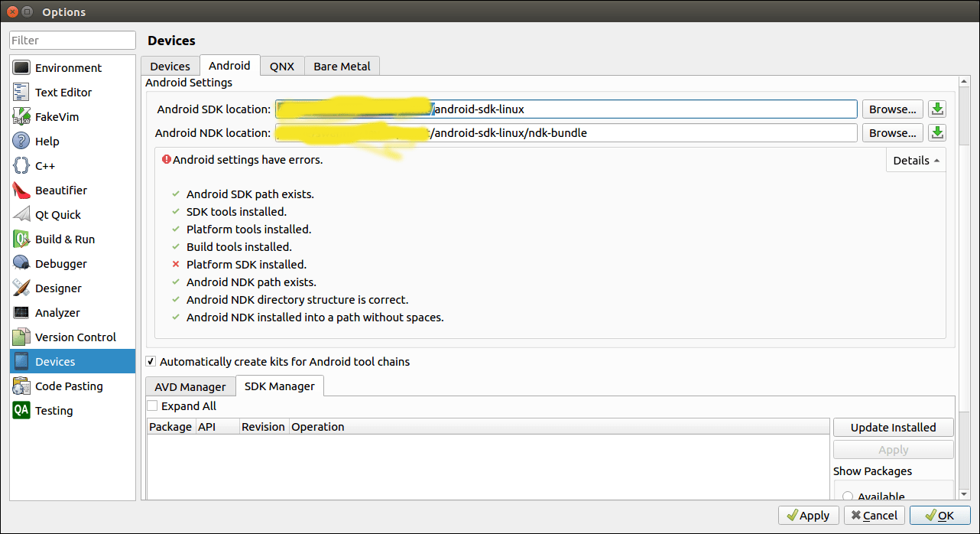Click the Android SDK download icon
Image resolution: width=980 pixels, height=534 pixels.
pyautogui.click(x=937, y=109)
